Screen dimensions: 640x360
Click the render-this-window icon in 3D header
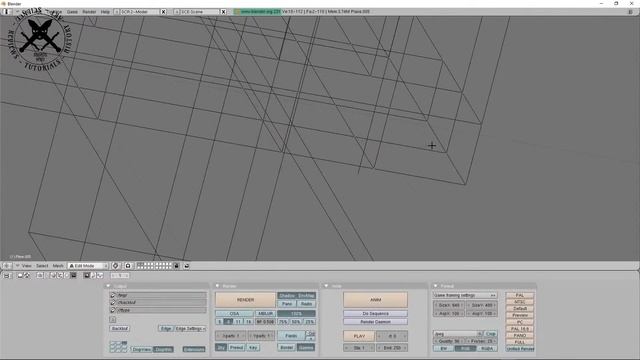click(x=187, y=266)
